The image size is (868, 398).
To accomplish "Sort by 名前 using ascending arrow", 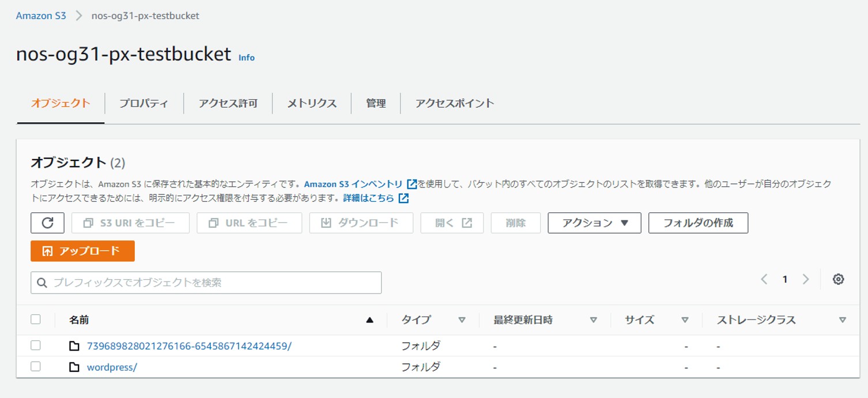I will pyautogui.click(x=370, y=320).
